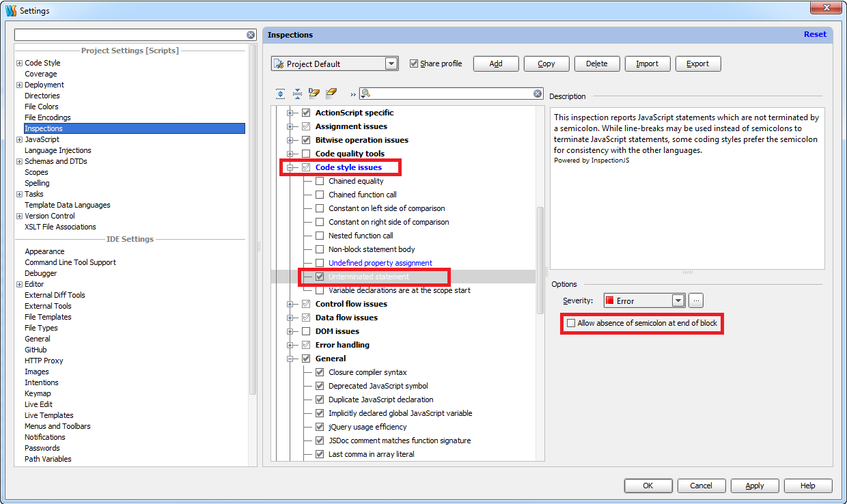Click the reset to empty eraser icon
The width and height of the screenshot is (847, 504).
click(331, 94)
